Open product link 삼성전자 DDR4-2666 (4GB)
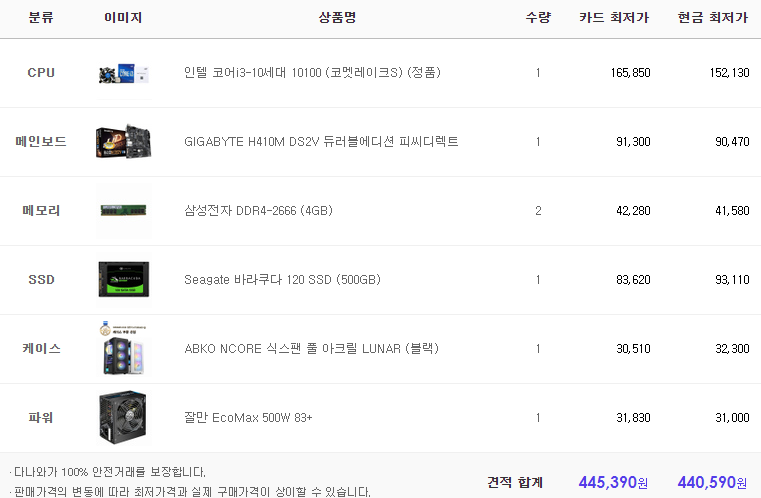The image size is (761, 498). point(258,211)
